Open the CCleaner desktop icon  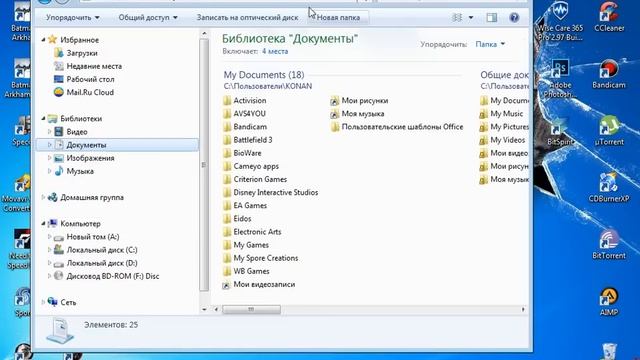(x=609, y=17)
